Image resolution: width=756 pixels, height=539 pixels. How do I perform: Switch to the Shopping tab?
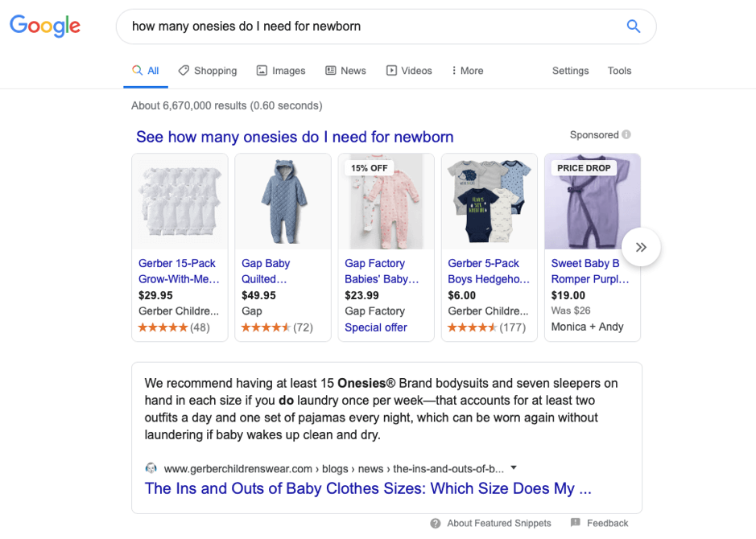click(x=208, y=71)
